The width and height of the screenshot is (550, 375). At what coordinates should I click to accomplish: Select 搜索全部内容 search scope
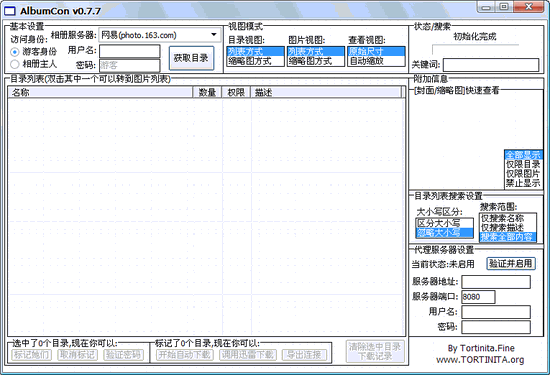508,237
